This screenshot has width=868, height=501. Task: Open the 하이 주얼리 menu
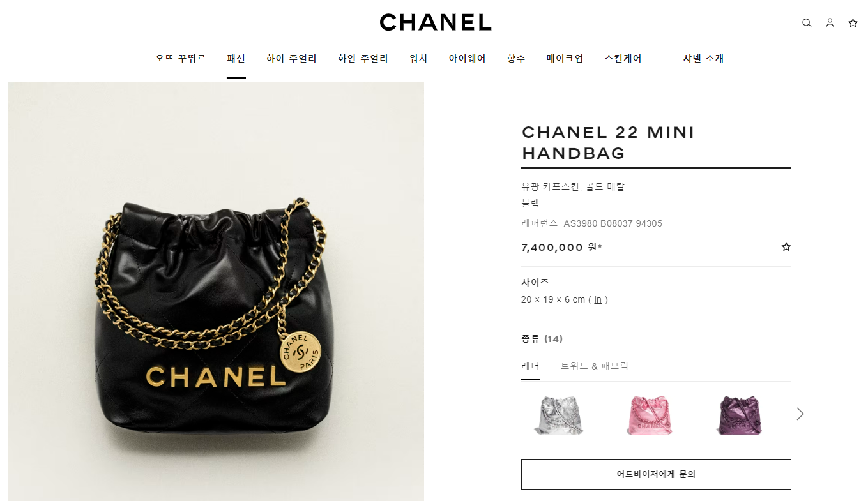tap(291, 58)
